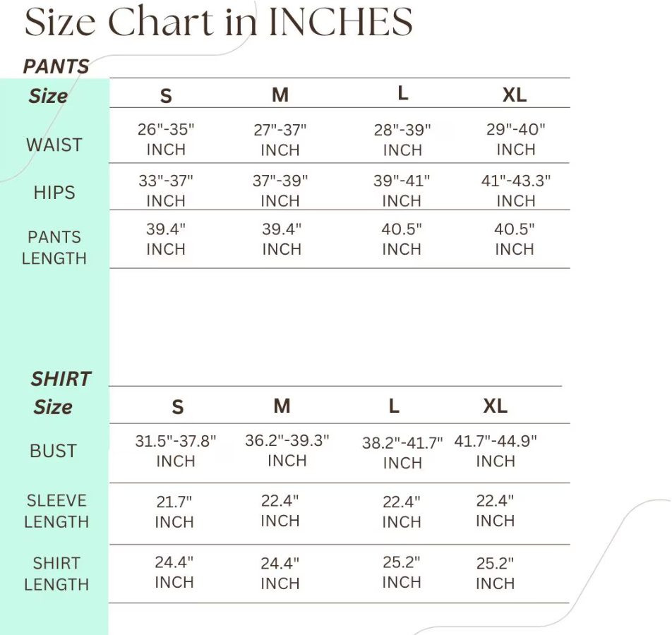Click the SLEEVE LENGTH row label
The image size is (672, 635).
click(x=56, y=511)
